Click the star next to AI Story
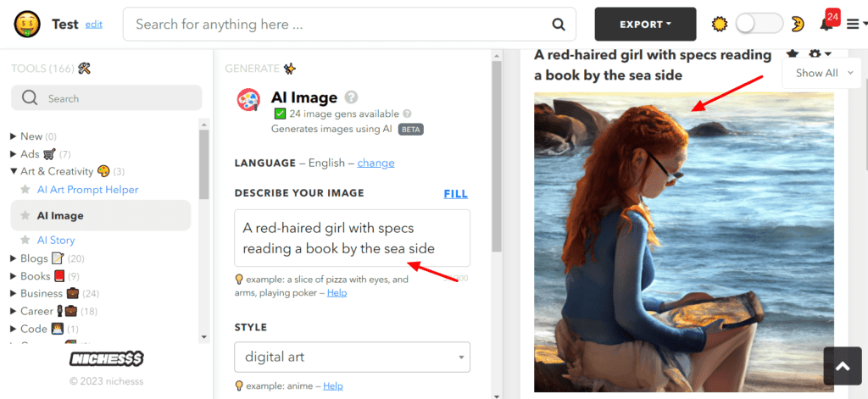Image resolution: width=868 pixels, height=399 pixels. (25, 241)
